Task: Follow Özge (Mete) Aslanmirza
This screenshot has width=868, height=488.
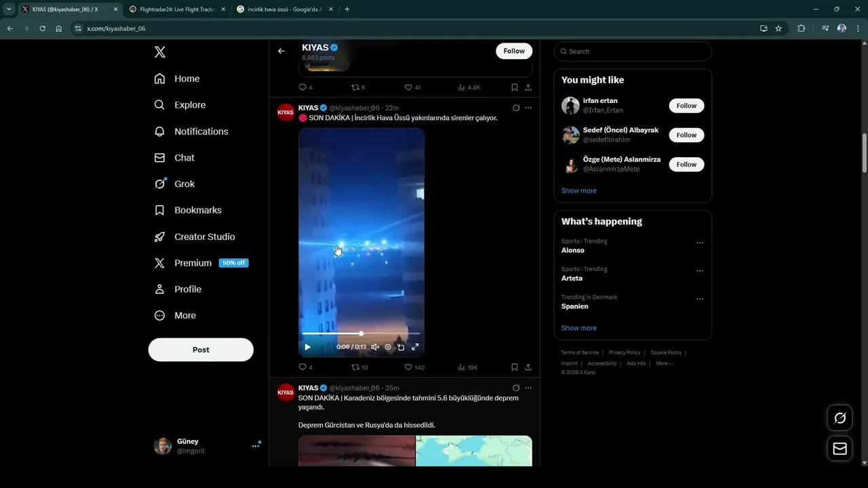Action: tap(686, 164)
